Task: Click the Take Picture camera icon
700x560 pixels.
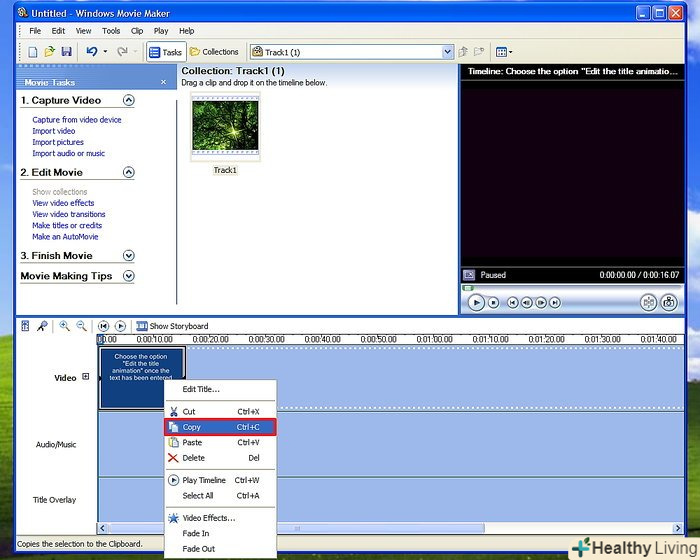Action: (x=669, y=302)
